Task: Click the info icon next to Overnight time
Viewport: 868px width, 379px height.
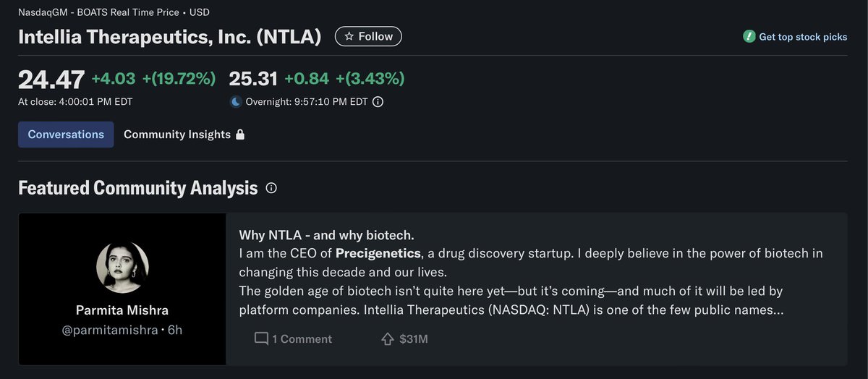Action: (378, 102)
